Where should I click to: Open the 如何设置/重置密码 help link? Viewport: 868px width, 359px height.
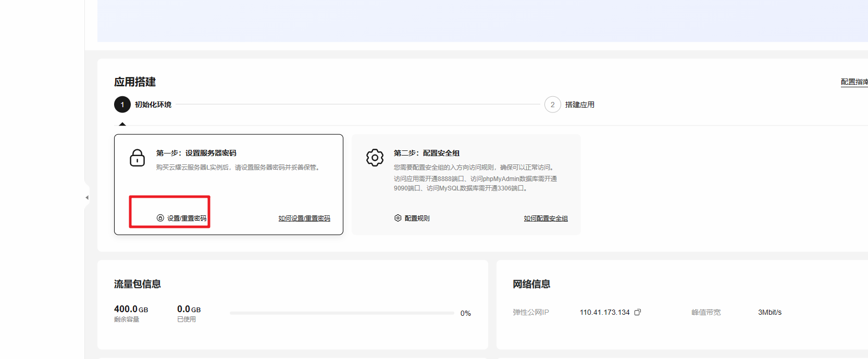coord(304,219)
